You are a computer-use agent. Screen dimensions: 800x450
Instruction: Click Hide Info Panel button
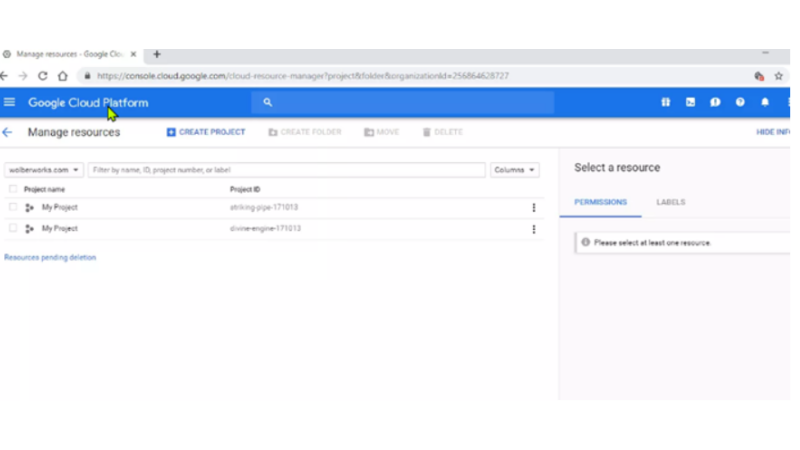tap(772, 132)
